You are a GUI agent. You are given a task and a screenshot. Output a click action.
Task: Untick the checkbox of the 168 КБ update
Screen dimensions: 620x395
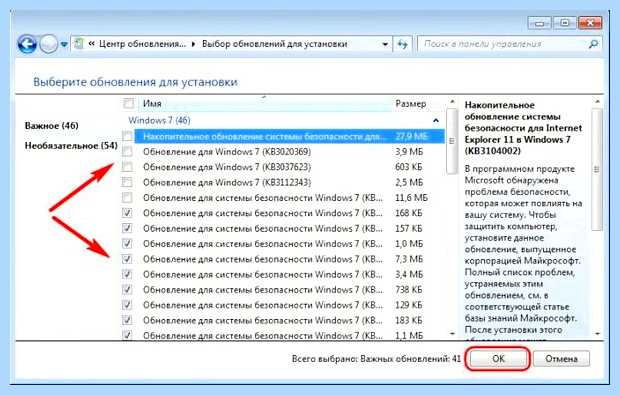[127, 213]
